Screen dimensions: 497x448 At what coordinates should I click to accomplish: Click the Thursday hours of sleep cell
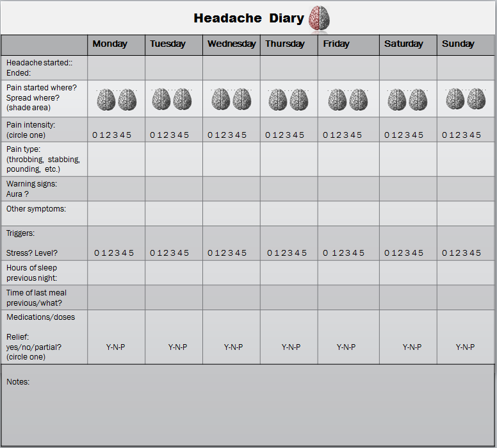pos(289,273)
